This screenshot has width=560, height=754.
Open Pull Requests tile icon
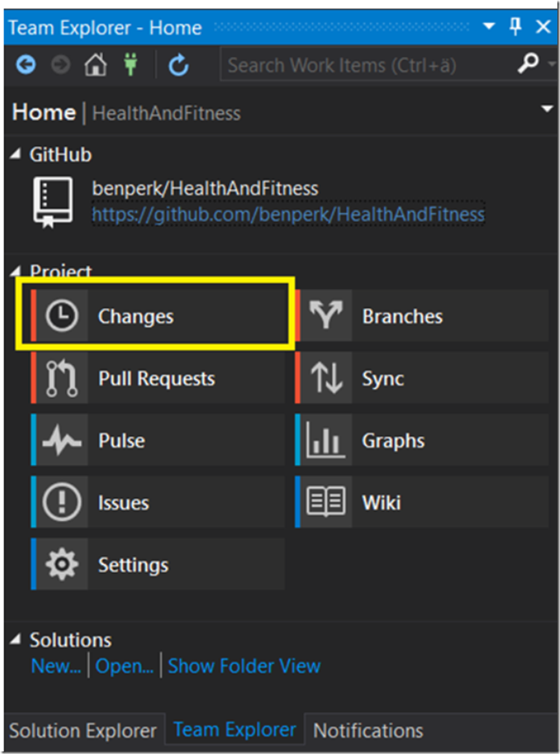tap(62, 379)
